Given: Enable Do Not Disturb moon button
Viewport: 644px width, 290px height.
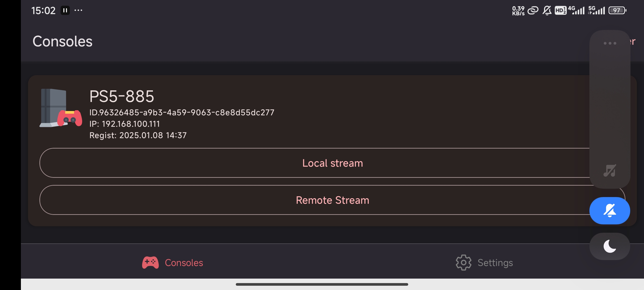Looking at the screenshot, I should pyautogui.click(x=610, y=246).
